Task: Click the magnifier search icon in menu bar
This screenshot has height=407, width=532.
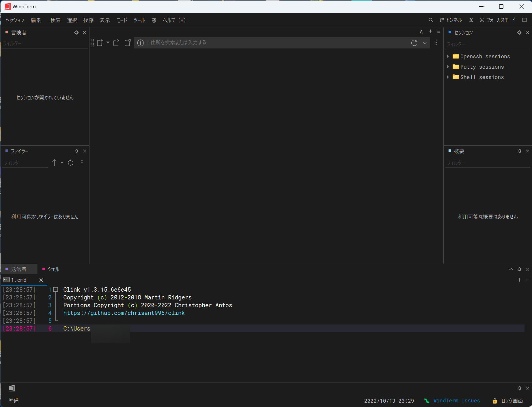Action: [x=431, y=20]
